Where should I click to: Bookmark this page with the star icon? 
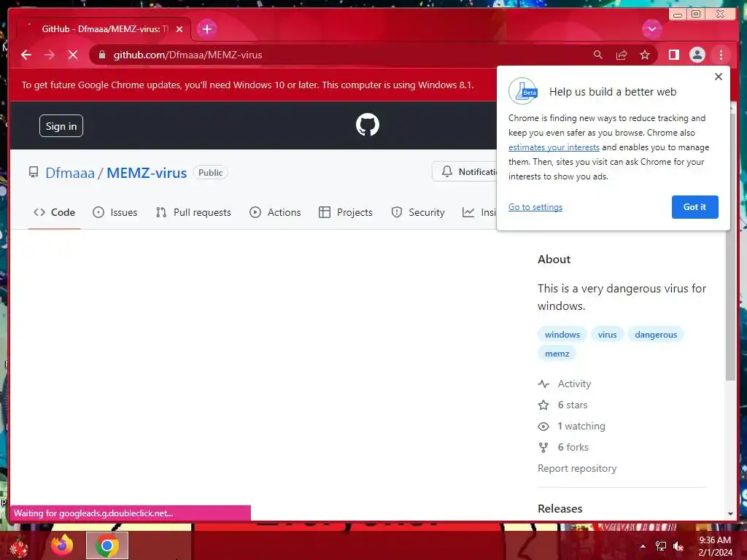tap(645, 55)
